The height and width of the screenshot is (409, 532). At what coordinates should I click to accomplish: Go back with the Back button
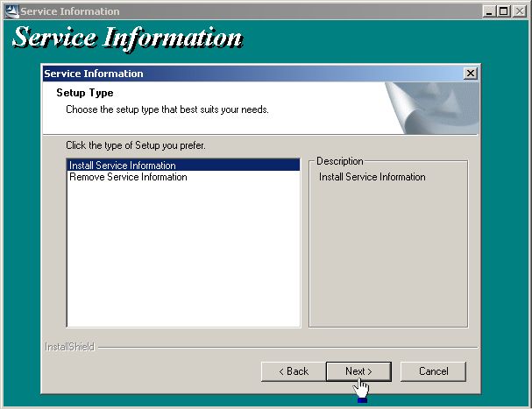(294, 371)
